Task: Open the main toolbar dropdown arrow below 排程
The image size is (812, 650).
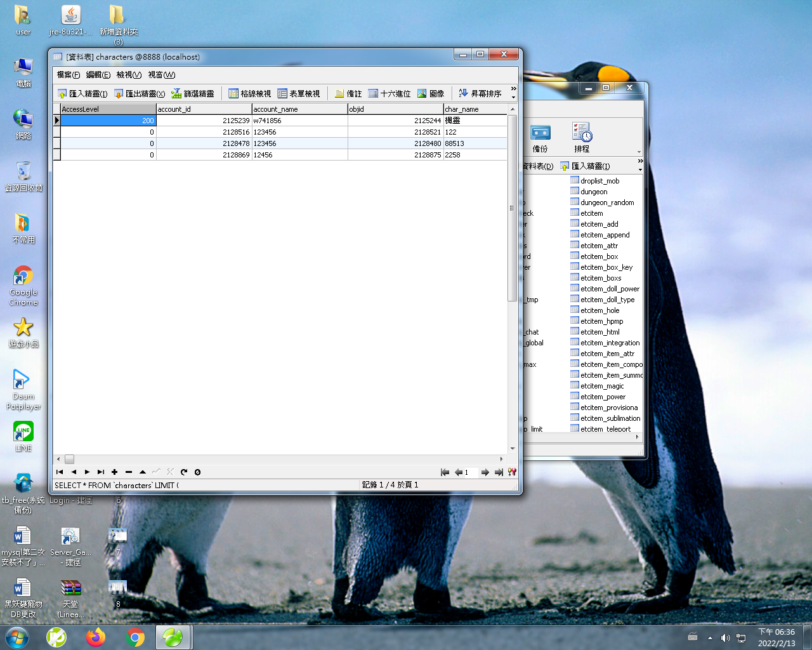Action: click(x=639, y=152)
